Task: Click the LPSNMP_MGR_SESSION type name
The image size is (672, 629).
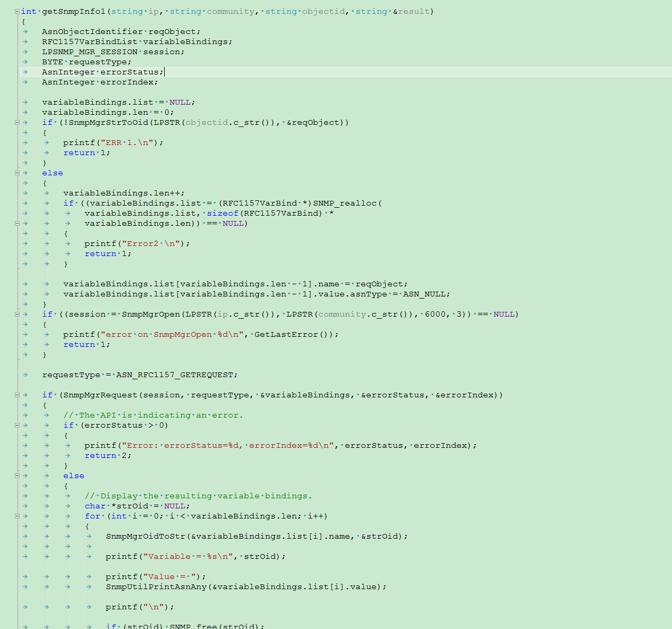Action: [90, 52]
